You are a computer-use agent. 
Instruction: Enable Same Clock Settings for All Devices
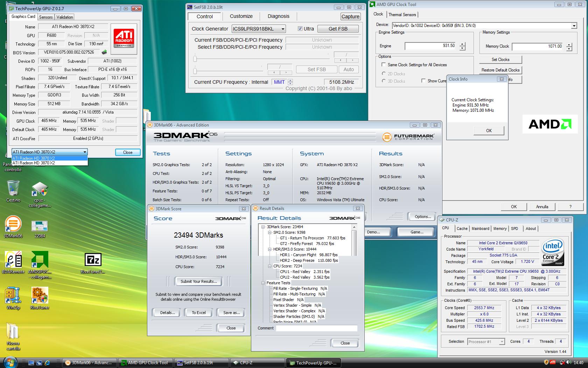tap(384, 64)
